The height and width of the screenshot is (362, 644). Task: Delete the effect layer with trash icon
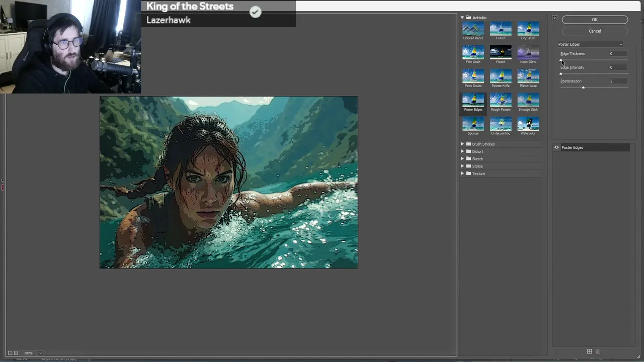(x=598, y=351)
